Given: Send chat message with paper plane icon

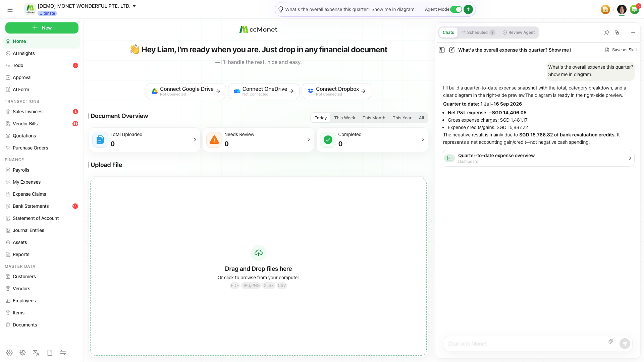Looking at the screenshot, I should pyautogui.click(x=625, y=344).
